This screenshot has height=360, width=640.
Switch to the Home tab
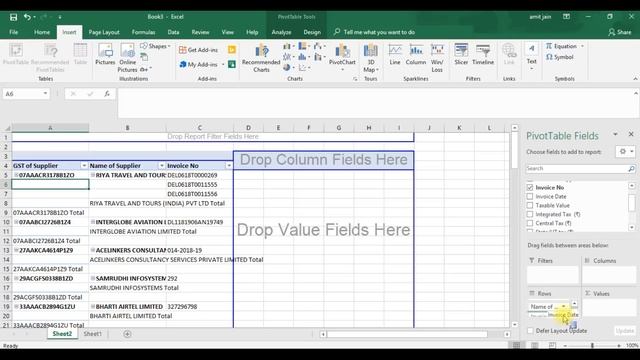click(x=42, y=32)
